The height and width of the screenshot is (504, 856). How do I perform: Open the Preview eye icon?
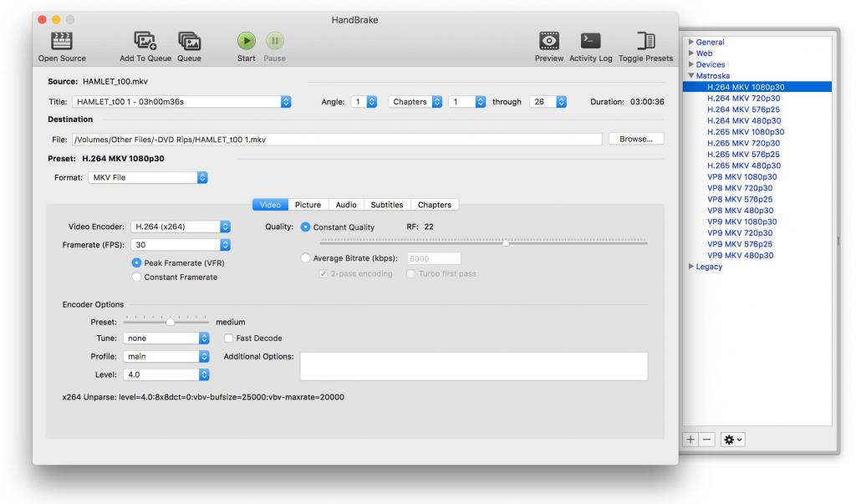(549, 40)
